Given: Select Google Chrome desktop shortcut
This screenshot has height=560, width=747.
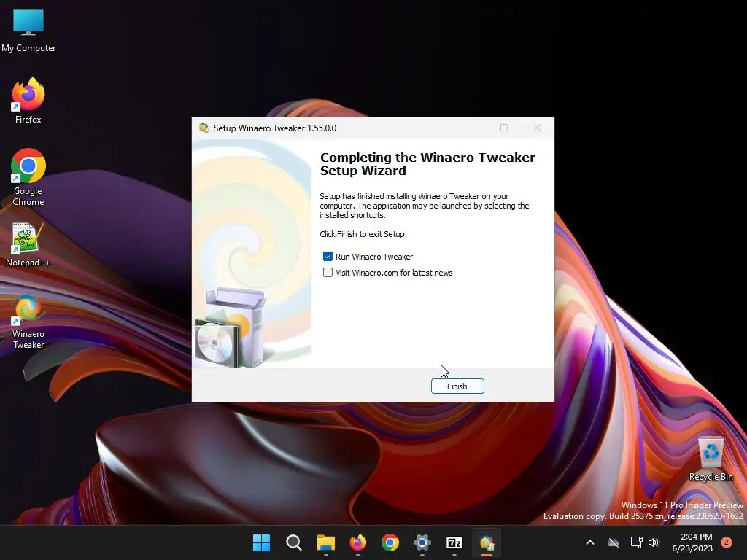Looking at the screenshot, I should [28, 177].
